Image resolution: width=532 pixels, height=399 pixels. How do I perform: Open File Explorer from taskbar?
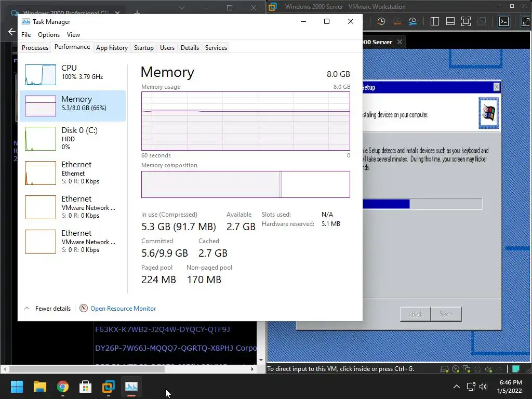(39, 387)
